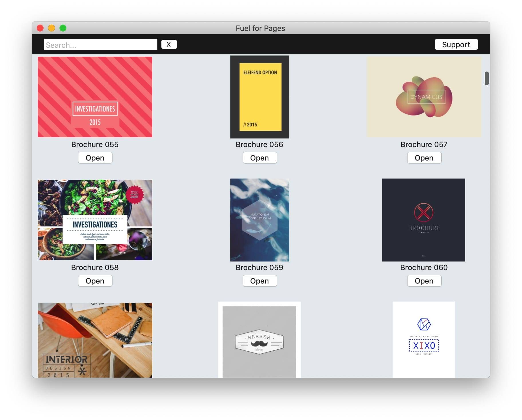Select the yellow Eleifend Option thumbnail
522x420 pixels.
[260, 97]
